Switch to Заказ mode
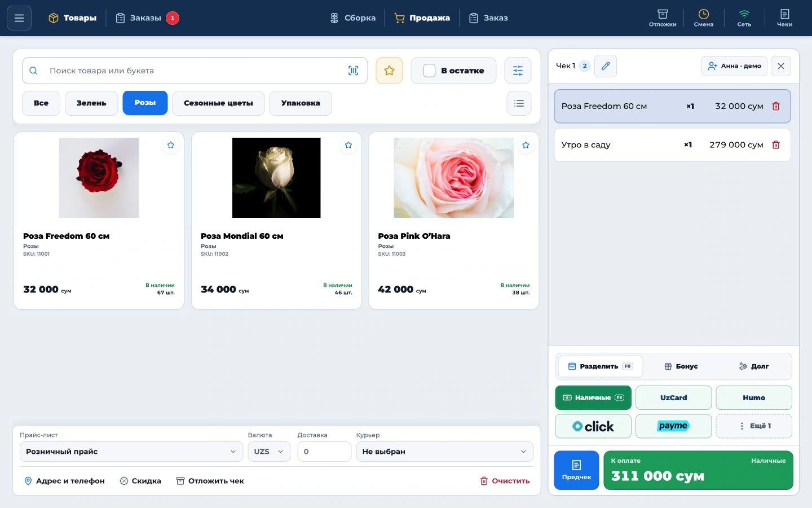This screenshot has height=508, width=812. point(489,18)
